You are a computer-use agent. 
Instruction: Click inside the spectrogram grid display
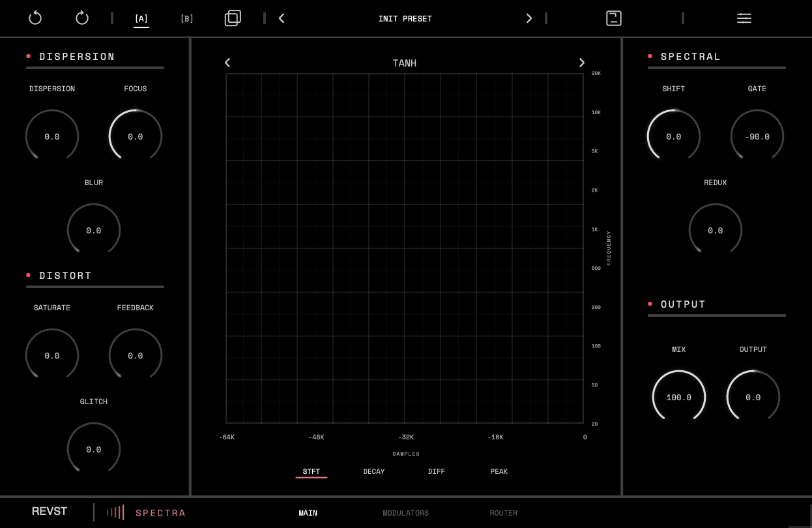tap(405, 248)
